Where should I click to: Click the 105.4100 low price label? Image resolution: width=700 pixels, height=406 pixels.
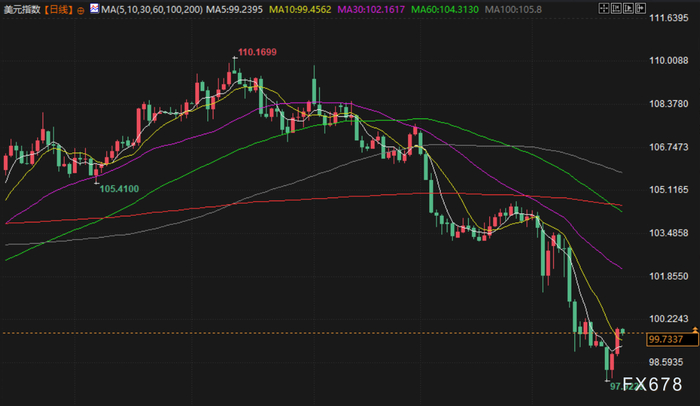[x=119, y=189]
